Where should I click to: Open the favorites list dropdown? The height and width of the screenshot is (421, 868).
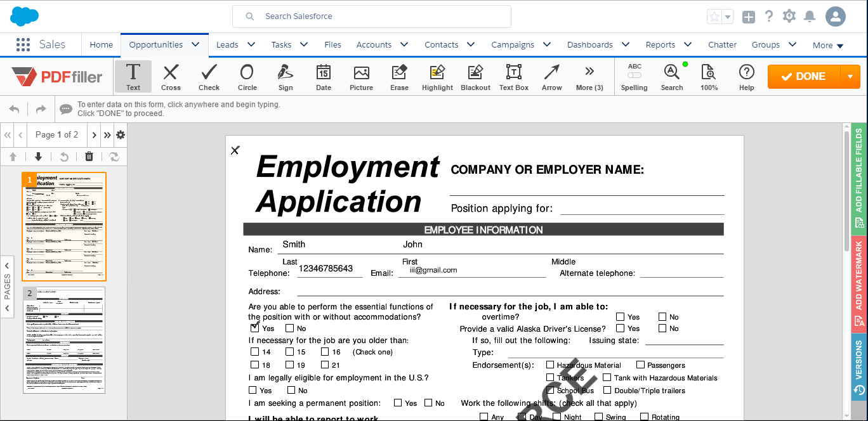pyautogui.click(x=728, y=17)
